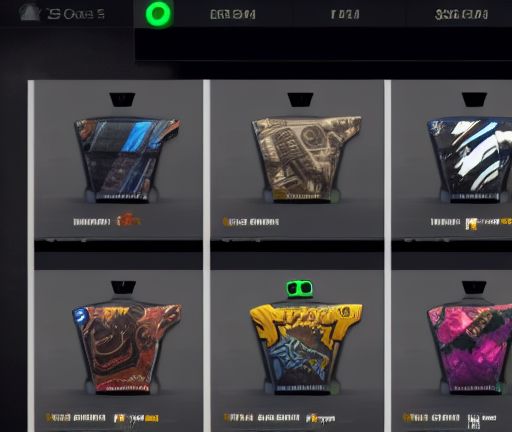Open the rightmost header tab
Screen dimensions: 512x432
pos(461,15)
